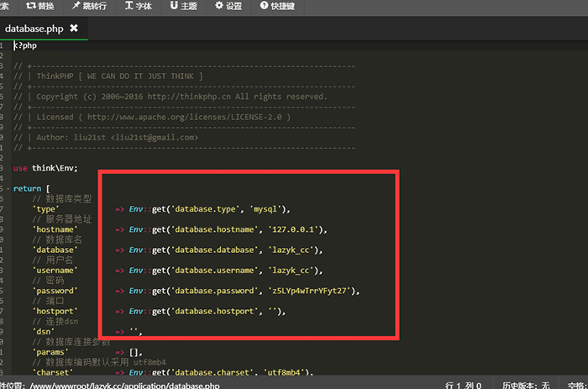Close the database.php tab
Image resolution: width=588 pixels, height=389 pixels.
click(x=74, y=28)
